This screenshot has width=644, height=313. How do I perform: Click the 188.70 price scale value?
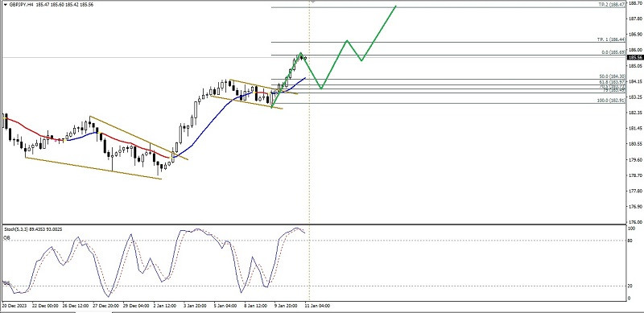tap(635, 2)
